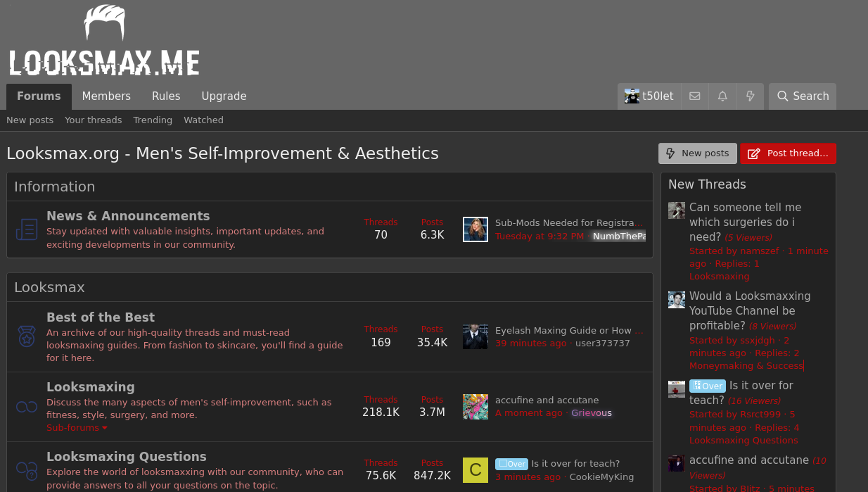
Task: Open the Best of the Best forum
Action: pyautogui.click(x=101, y=317)
